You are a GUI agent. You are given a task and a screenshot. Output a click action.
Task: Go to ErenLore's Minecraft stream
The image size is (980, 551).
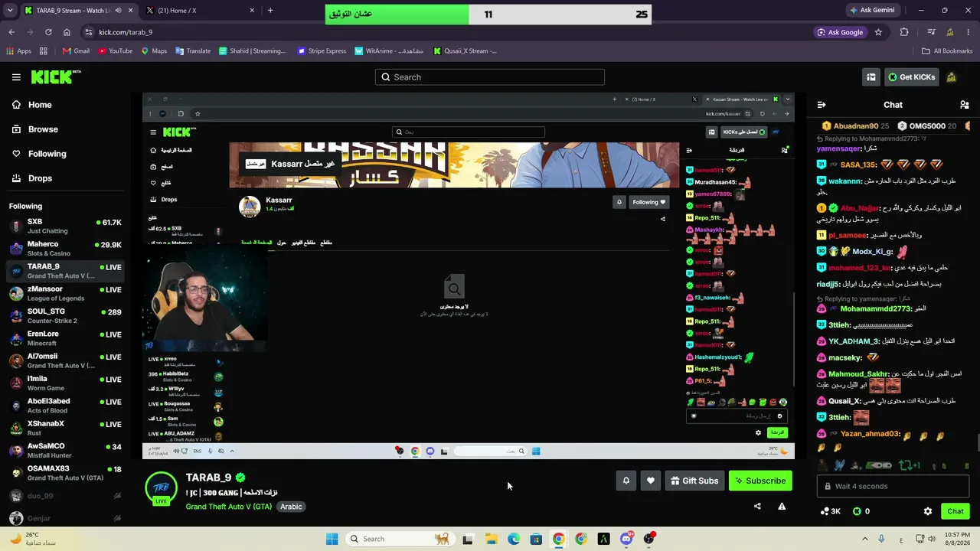pos(65,338)
